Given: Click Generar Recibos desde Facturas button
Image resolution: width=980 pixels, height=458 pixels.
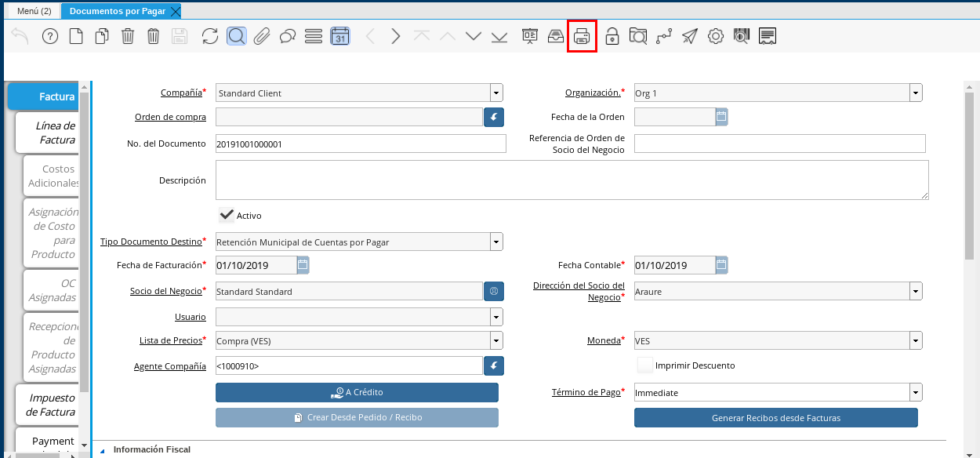Looking at the screenshot, I should tap(775, 418).
